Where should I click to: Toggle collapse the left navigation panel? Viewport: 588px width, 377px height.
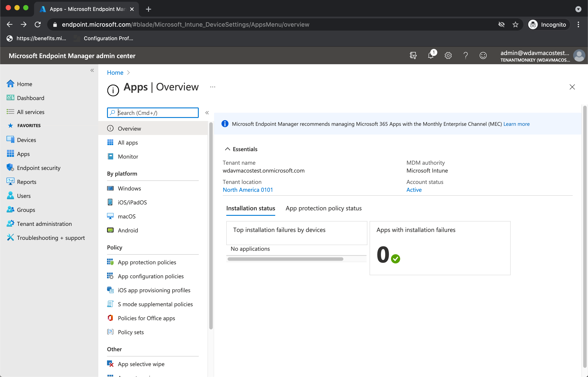coord(92,70)
